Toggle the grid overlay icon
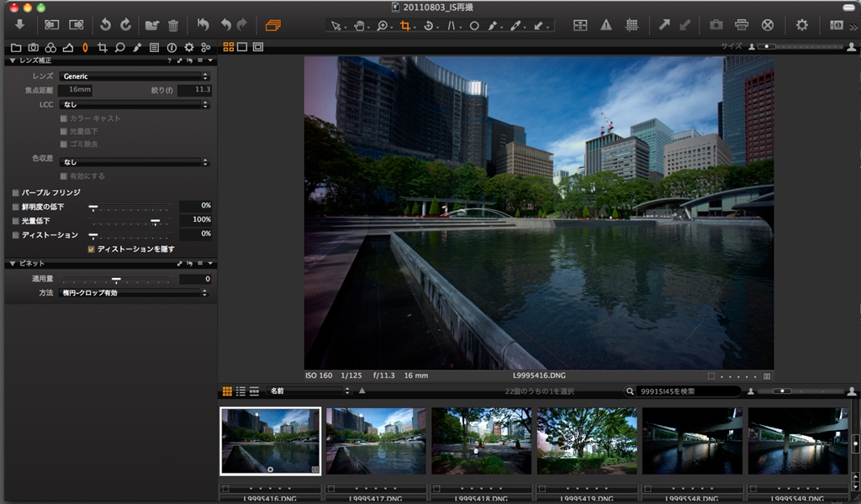Screen dimensions: 861x504 [x=631, y=25]
